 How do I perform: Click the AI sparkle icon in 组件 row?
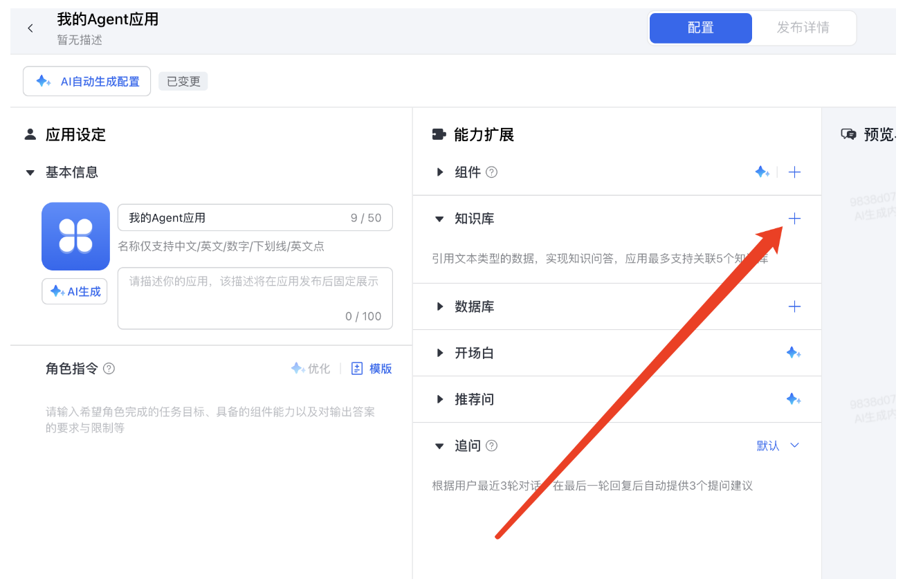[x=762, y=172]
